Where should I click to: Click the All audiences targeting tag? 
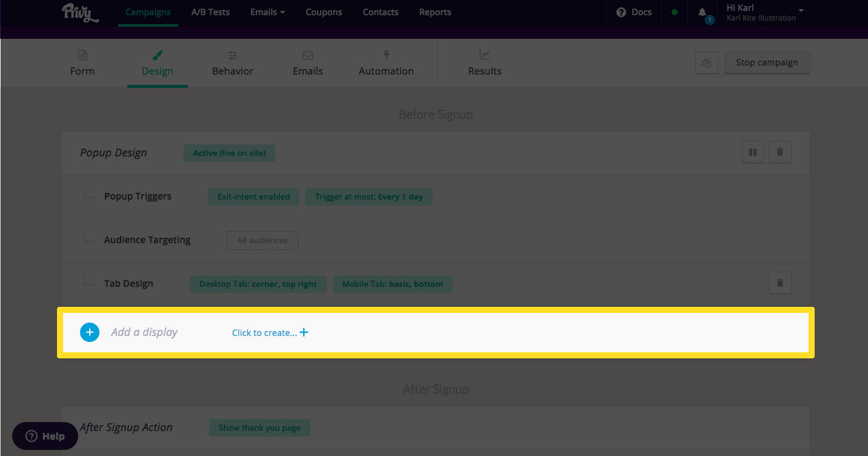coord(262,240)
